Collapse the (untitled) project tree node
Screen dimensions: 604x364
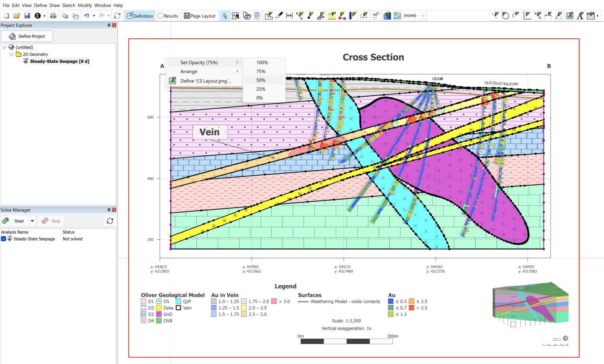(4, 47)
